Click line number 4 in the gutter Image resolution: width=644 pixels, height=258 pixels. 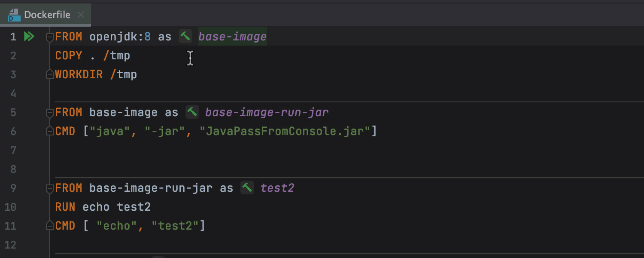[12, 93]
